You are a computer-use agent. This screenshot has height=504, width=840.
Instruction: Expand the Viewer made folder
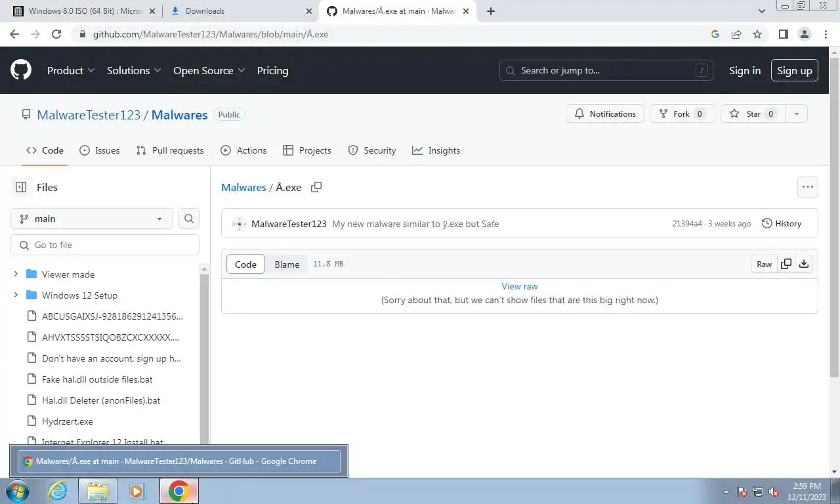tap(16, 274)
